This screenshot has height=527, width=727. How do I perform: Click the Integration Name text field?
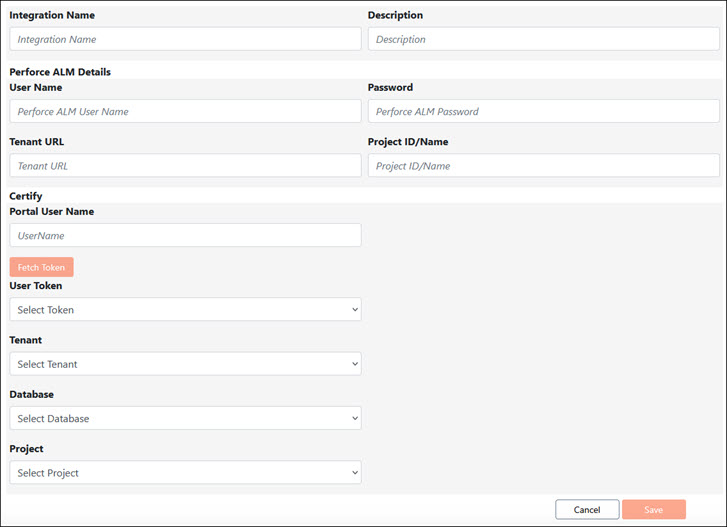185,39
